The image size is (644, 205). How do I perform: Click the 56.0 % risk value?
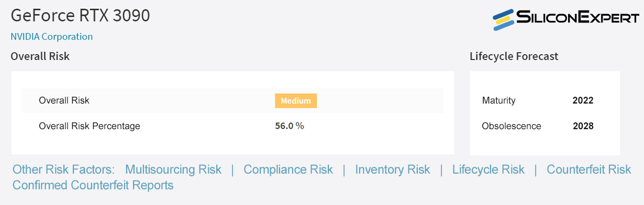tap(290, 126)
